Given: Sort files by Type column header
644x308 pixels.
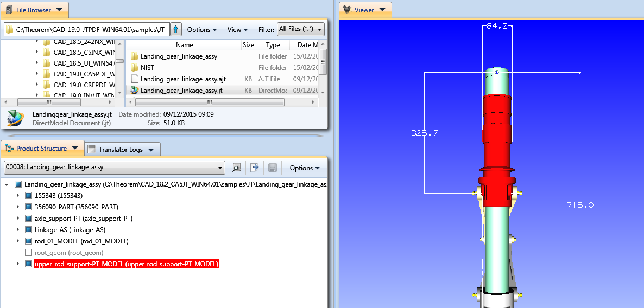Looking at the screenshot, I should 273,45.
